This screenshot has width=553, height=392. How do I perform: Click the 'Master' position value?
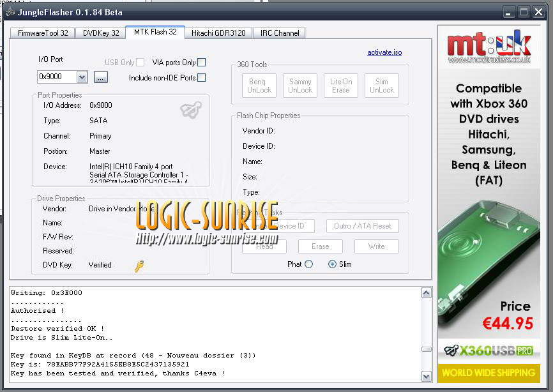tap(100, 151)
